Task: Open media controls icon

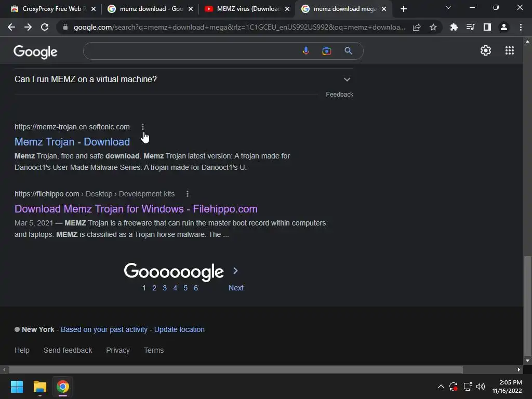Action: point(470,27)
